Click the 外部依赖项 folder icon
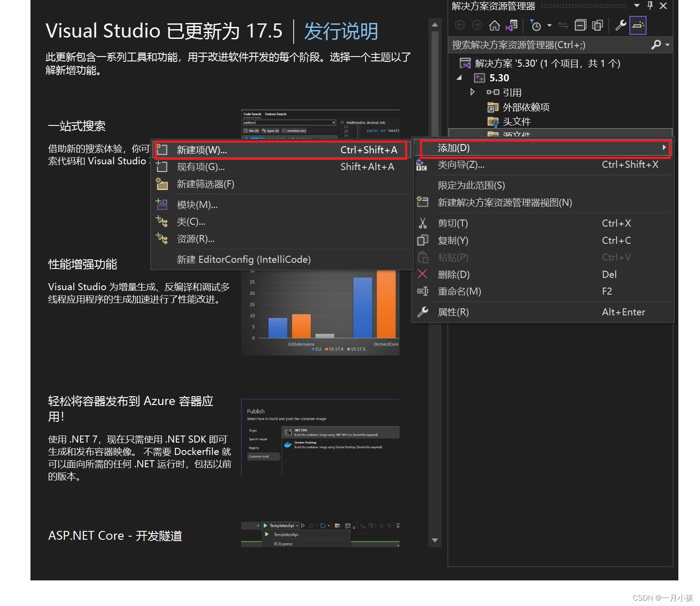Image resolution: width=700 pixels, height=606 pixels. 493,107
